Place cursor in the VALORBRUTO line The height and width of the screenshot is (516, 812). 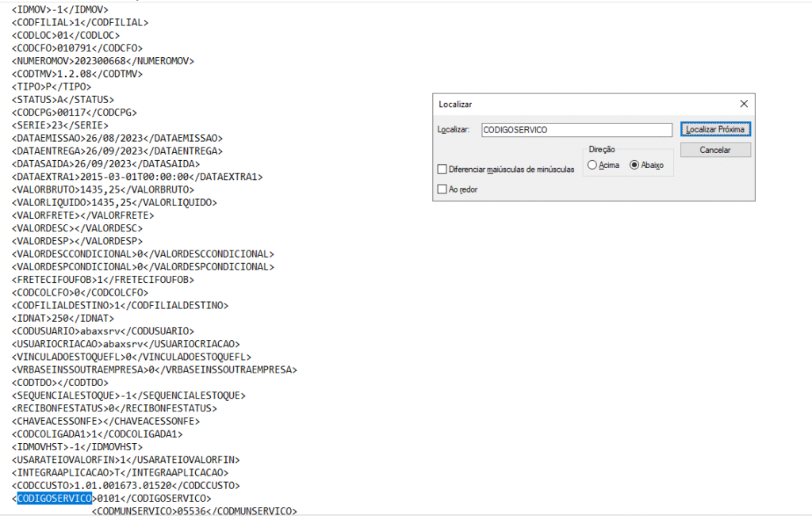[x=103, y=189]
